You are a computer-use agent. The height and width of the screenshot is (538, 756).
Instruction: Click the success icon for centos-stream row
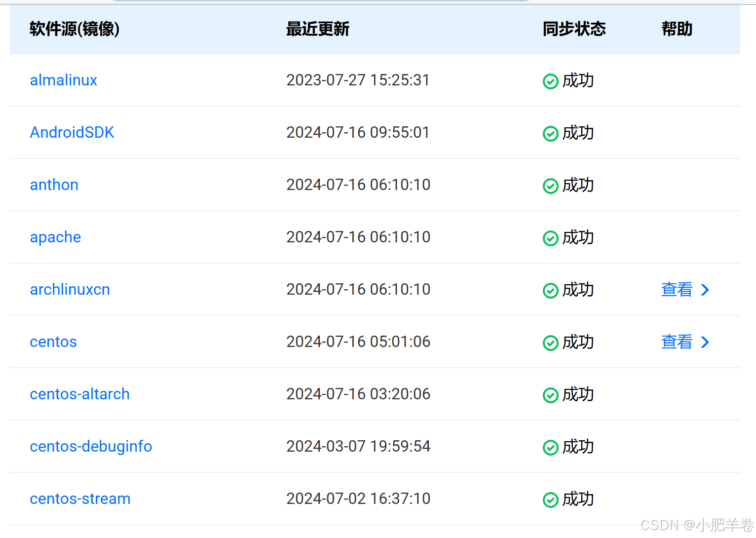[550, 500]
